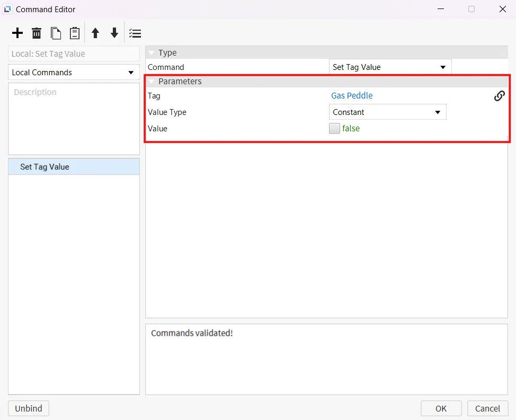Move command down with the down arrow

(x=114, y=33)
